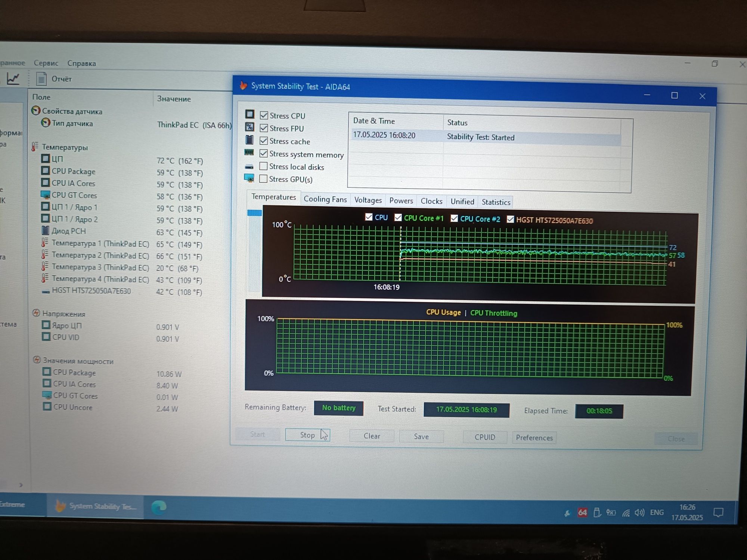Open the Wi-Fi network tray icon
747x560 pixels.
(x=626, y=513)
